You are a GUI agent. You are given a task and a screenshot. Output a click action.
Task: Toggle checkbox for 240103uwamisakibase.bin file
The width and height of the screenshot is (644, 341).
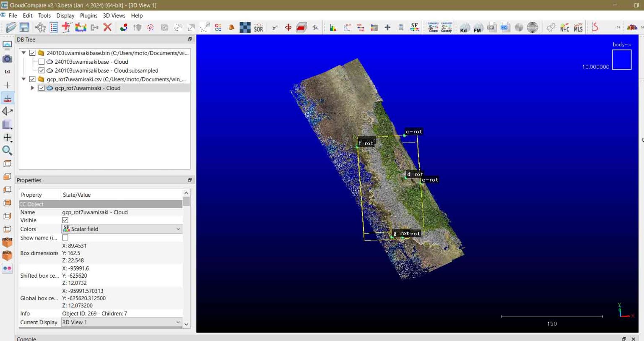32,53
